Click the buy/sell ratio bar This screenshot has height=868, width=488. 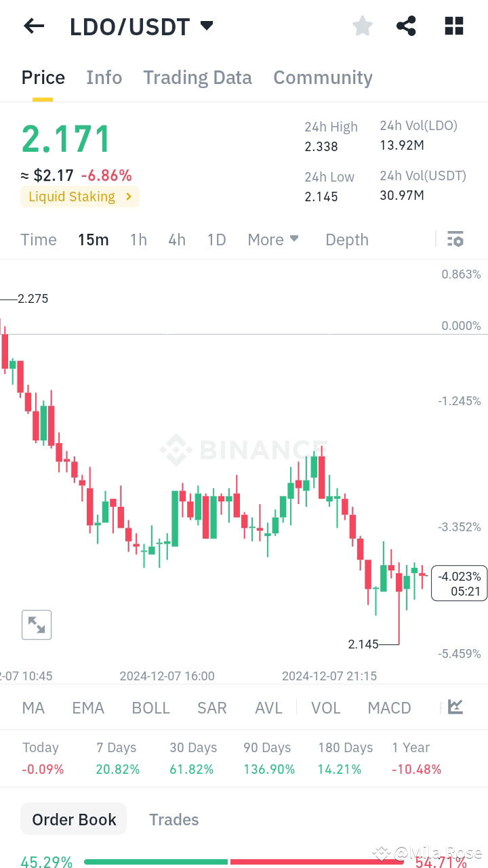coord(244,862)
